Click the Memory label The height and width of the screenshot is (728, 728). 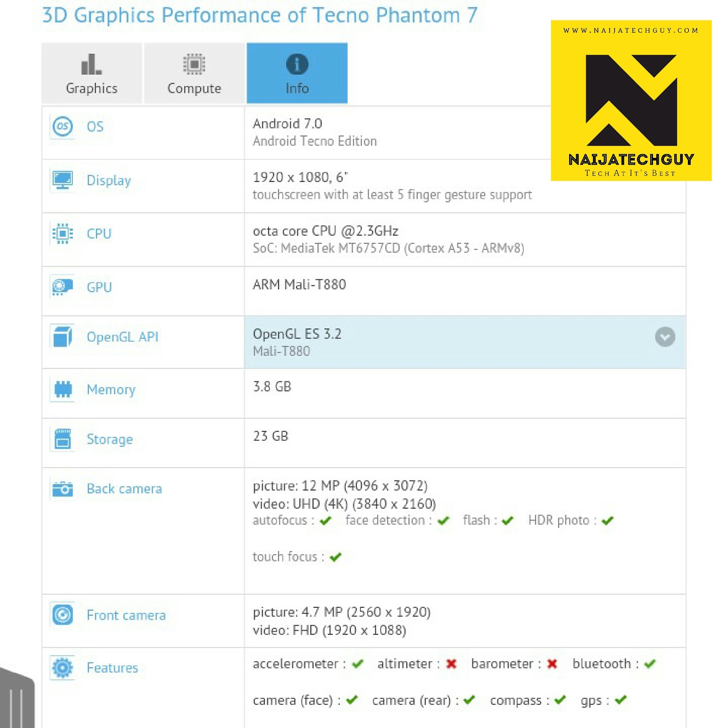point(111,390)
